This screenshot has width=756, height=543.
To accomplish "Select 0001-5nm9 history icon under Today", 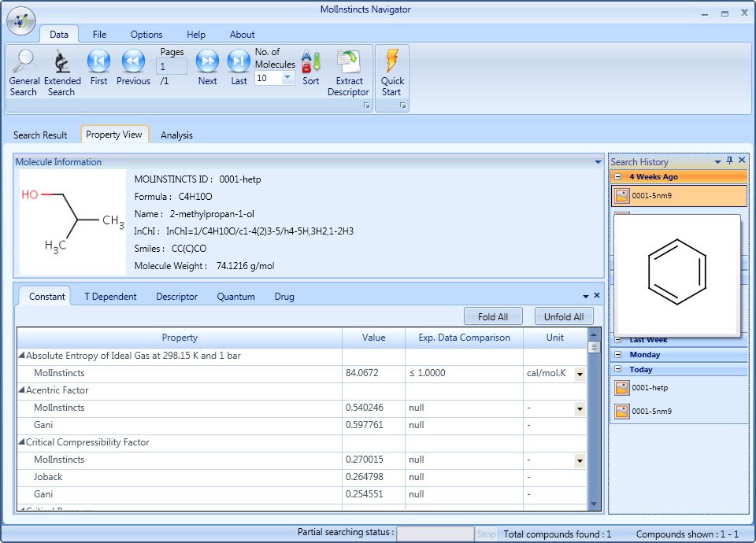I will click(622, 411).
